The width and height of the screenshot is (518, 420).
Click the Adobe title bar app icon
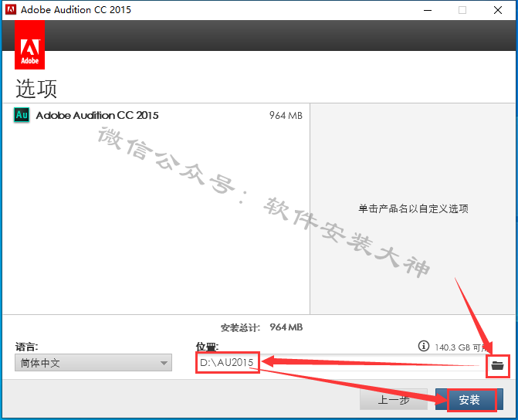click(x=11, y=9)
